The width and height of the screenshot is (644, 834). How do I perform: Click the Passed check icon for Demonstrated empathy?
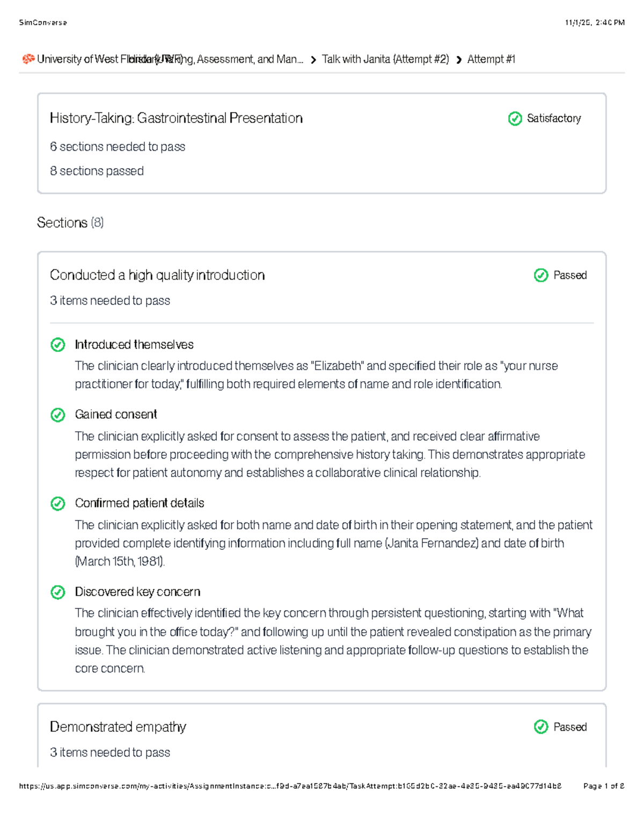click(541, 727)
